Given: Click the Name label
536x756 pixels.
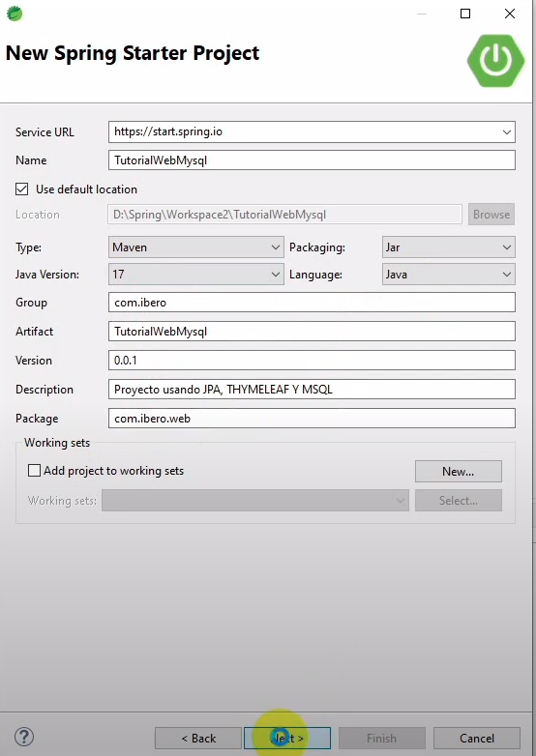Looking at the screenshot, I should [x=31, y=160].
